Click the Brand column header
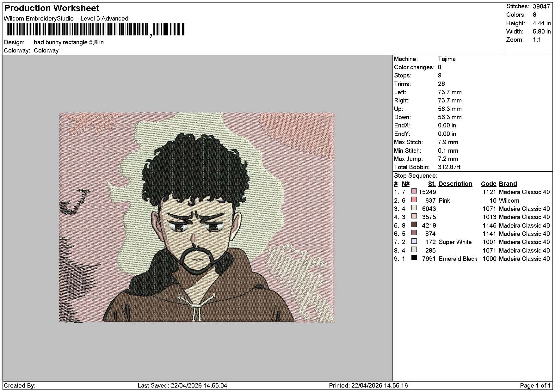 tap(508, 184)
